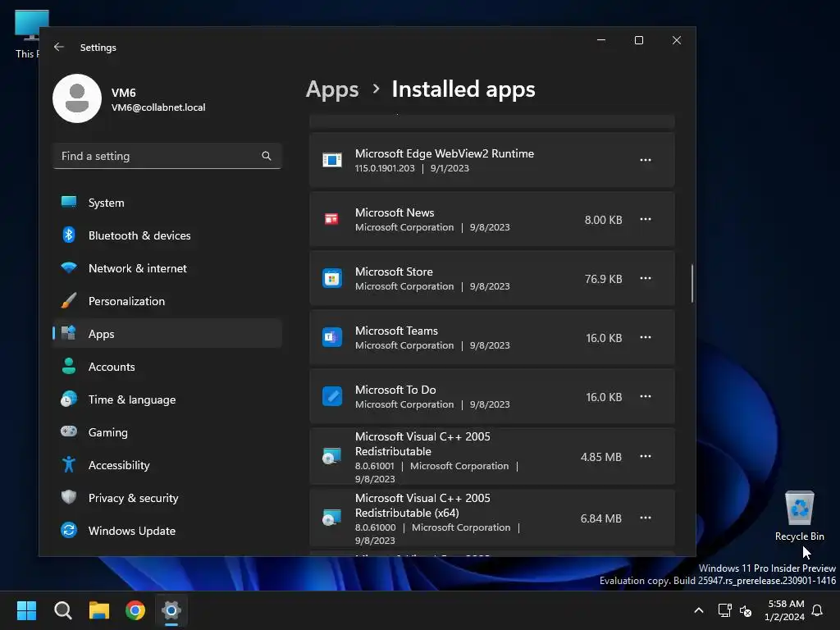Click the Privacy shield icon
Screen dimensions: 840x630
pos(69,497)
